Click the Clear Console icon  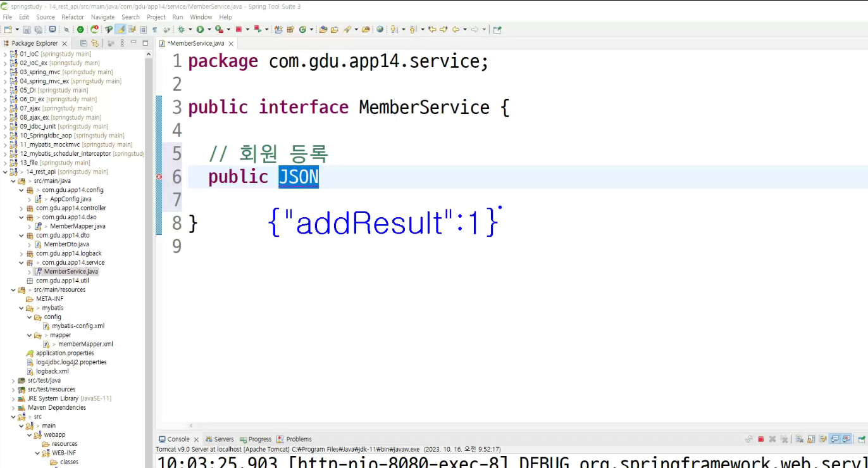pyautogui.click(x=800, y=439)
